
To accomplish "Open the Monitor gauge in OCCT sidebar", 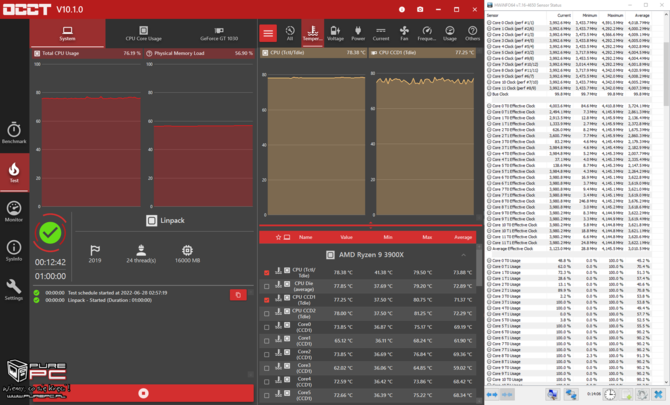I will pos(14,211).
